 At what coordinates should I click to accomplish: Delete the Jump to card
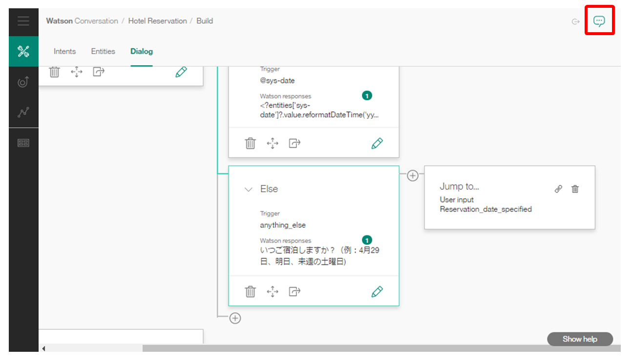(575, 189)
